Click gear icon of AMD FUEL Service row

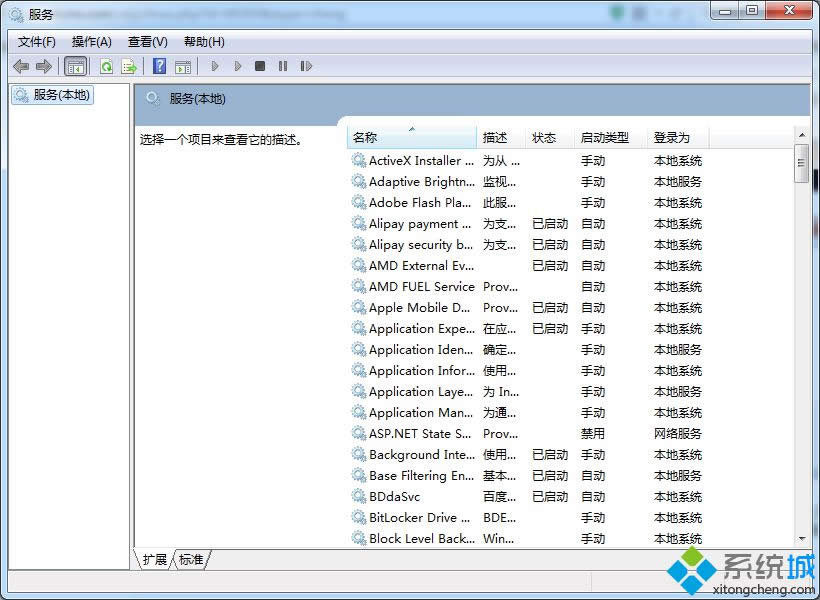(x=359, y=286)
